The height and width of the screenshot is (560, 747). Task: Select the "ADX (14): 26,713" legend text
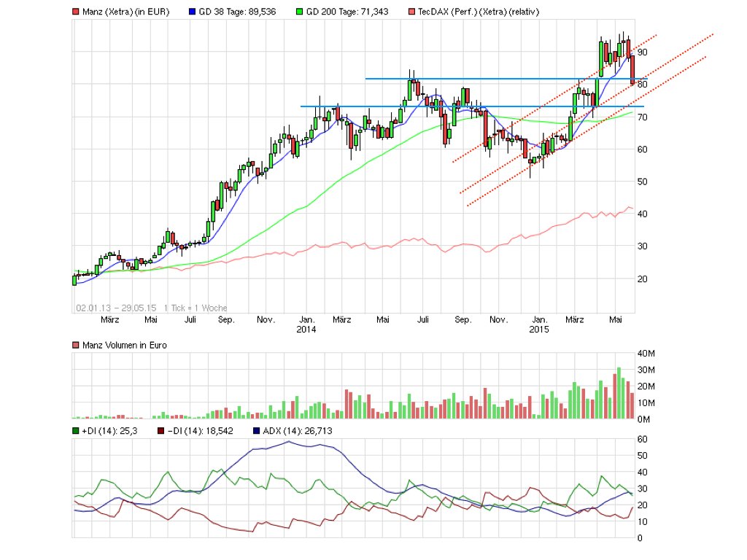coord(298,431)
